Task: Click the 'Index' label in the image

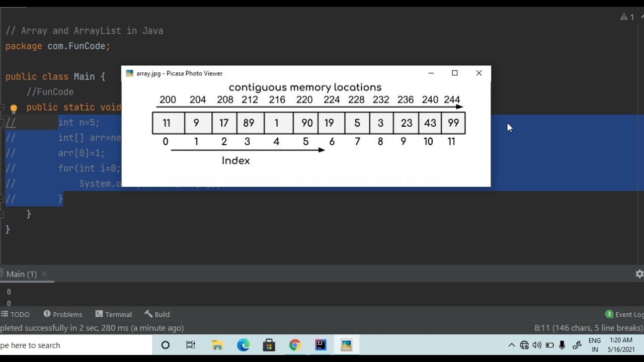Action: click(x=235, y=161)
